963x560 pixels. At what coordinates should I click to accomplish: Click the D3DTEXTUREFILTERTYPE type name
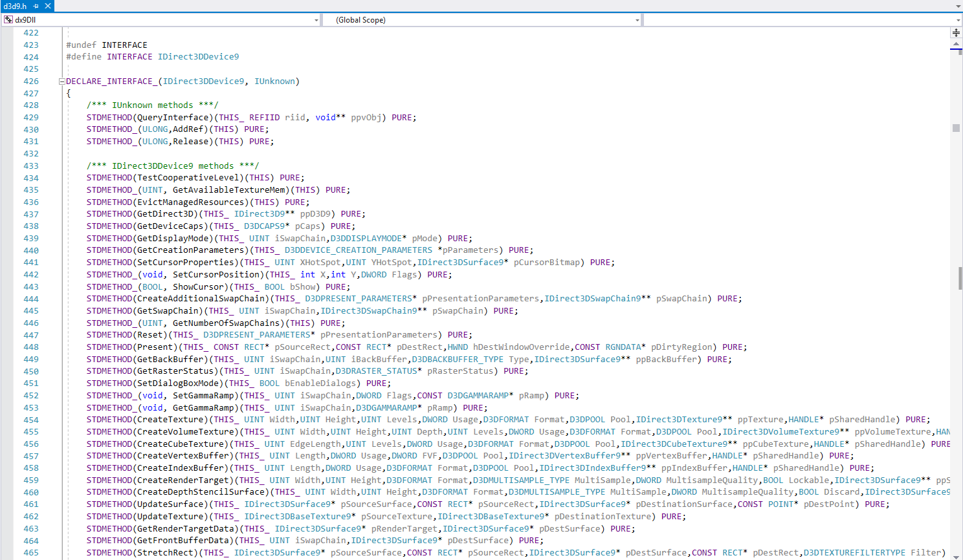click(x=854, y=553)
